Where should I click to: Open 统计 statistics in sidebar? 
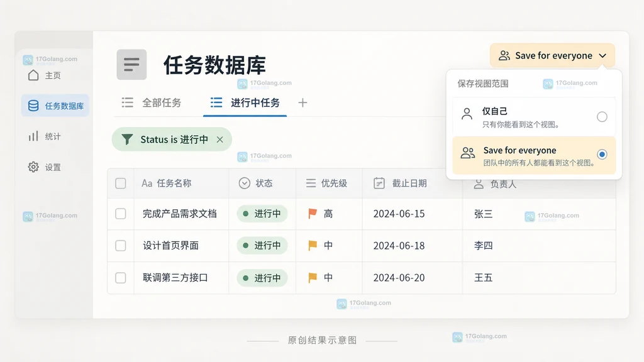click(x=45, y=136)
